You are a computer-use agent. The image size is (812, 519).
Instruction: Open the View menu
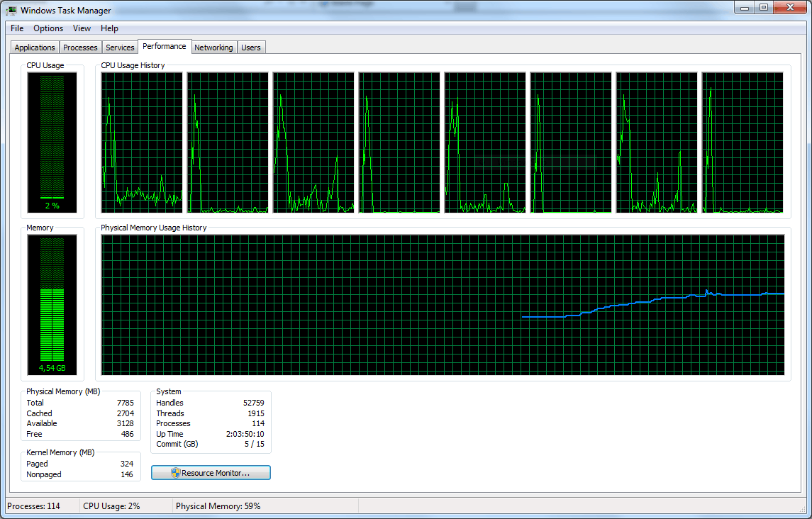pos(82,28)
